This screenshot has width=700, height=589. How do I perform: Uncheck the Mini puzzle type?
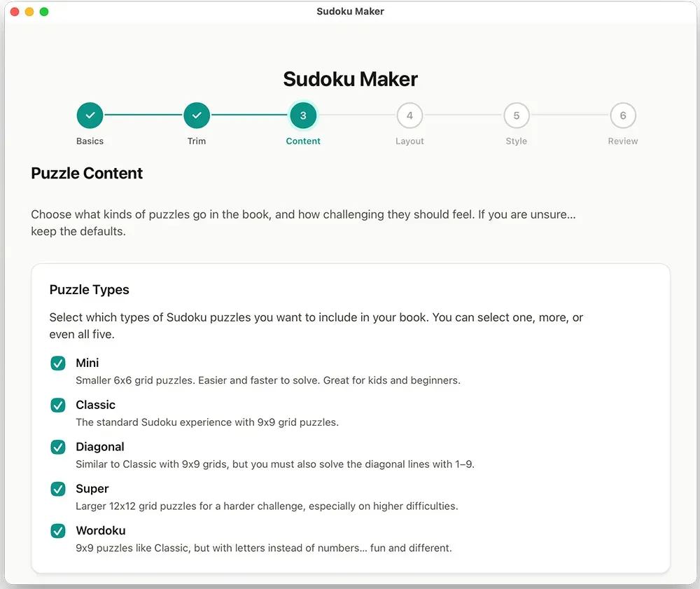point(57,363)
